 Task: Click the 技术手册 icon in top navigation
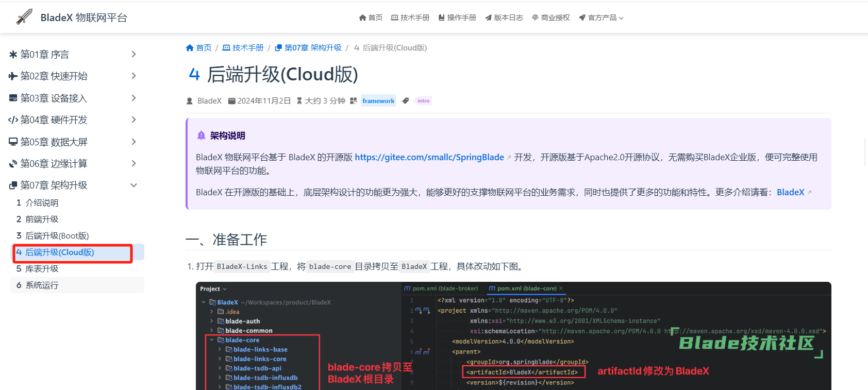(394, 18)
